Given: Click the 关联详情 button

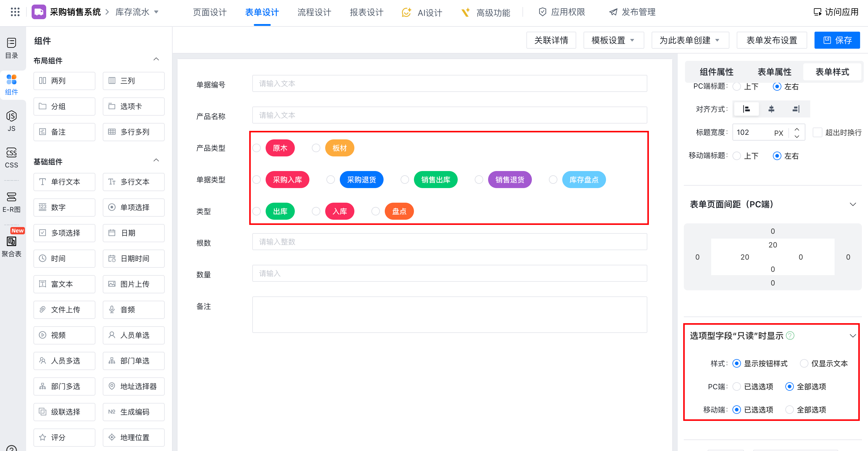Looking at the screenshot, I should (551, 40).
